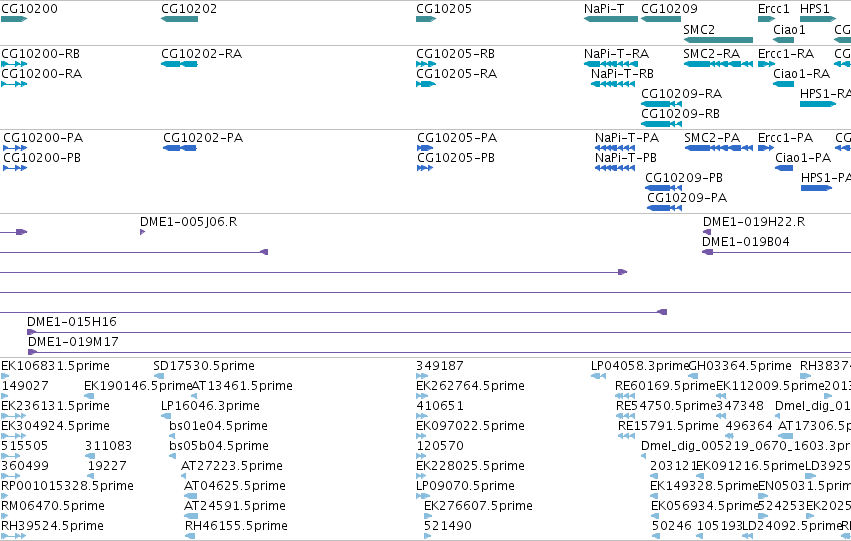Select transcript SMC2-RA

click(x=712, y=54)
